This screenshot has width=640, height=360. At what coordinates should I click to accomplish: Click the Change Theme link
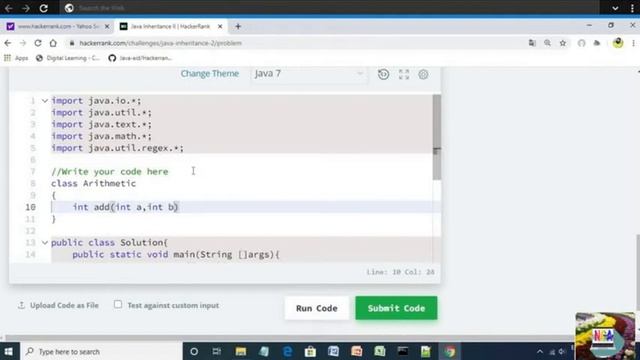coord(210,73)
